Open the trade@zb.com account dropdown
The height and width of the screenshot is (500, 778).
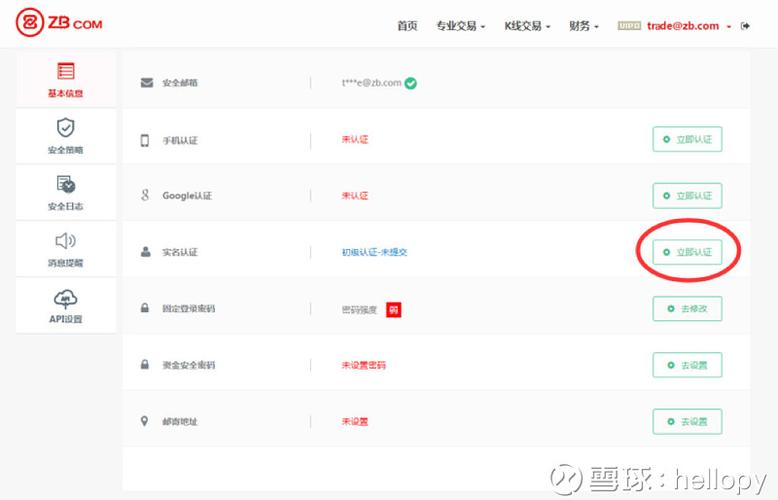coord(688,26)
